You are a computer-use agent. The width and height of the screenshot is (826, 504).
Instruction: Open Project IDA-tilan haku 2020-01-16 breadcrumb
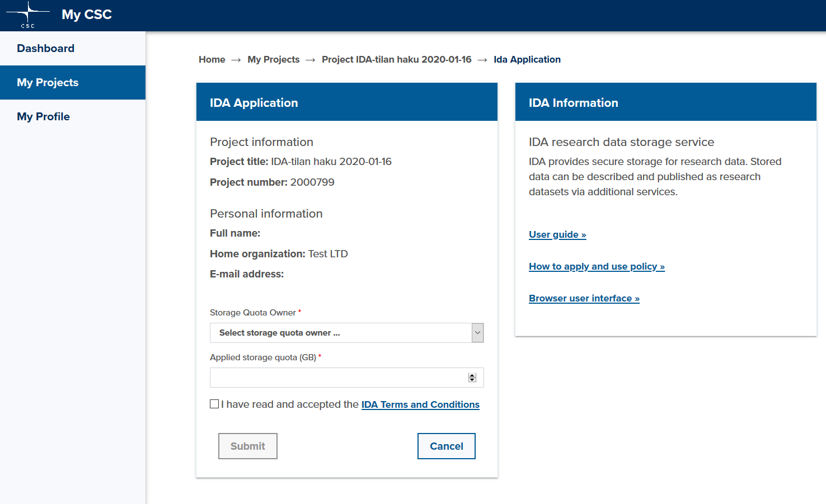click(x=397, y=59)
